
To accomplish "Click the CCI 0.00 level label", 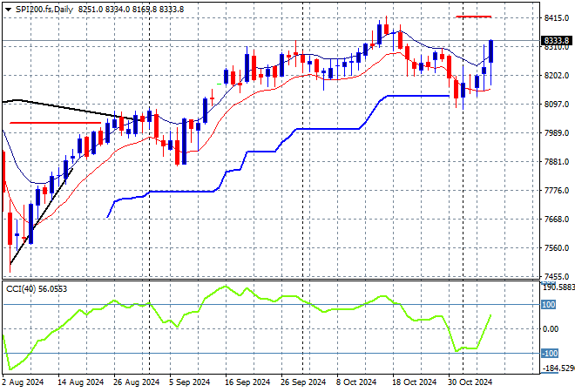I will click(551, 329).
